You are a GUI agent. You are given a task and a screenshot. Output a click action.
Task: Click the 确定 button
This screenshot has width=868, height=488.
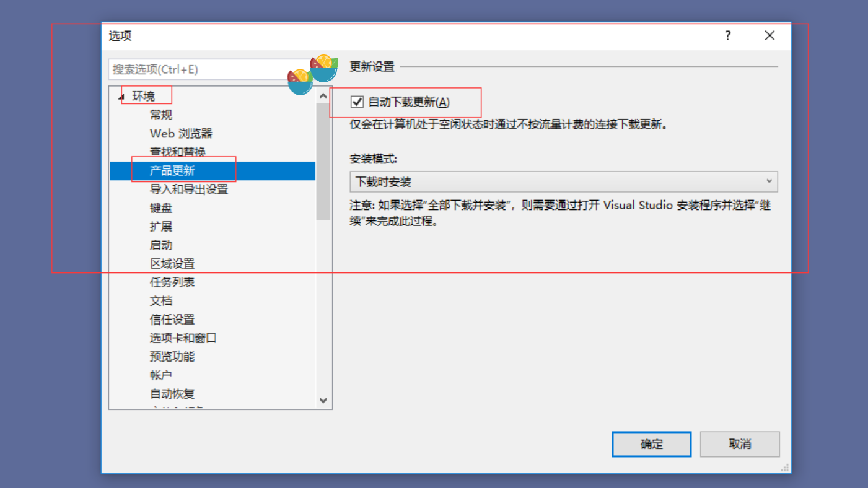651,444
